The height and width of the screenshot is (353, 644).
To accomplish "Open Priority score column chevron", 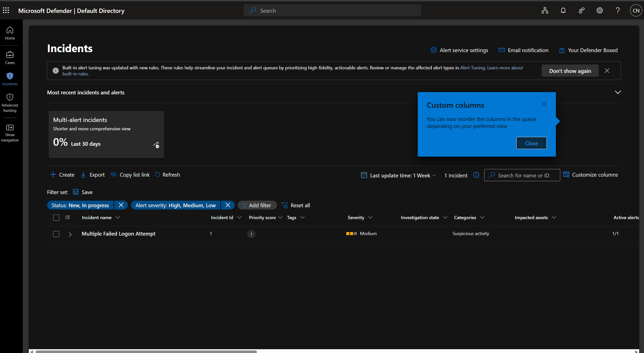I will (280, 217).
